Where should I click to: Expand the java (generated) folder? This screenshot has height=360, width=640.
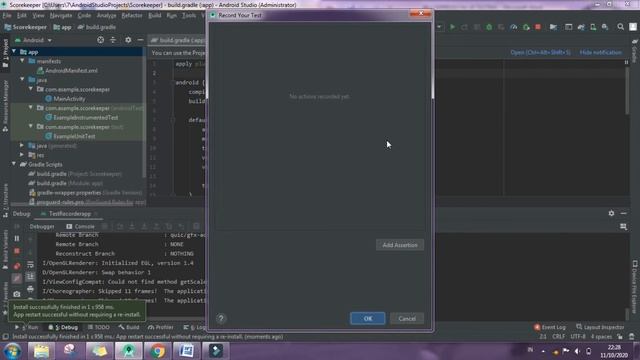pos(22,145)
